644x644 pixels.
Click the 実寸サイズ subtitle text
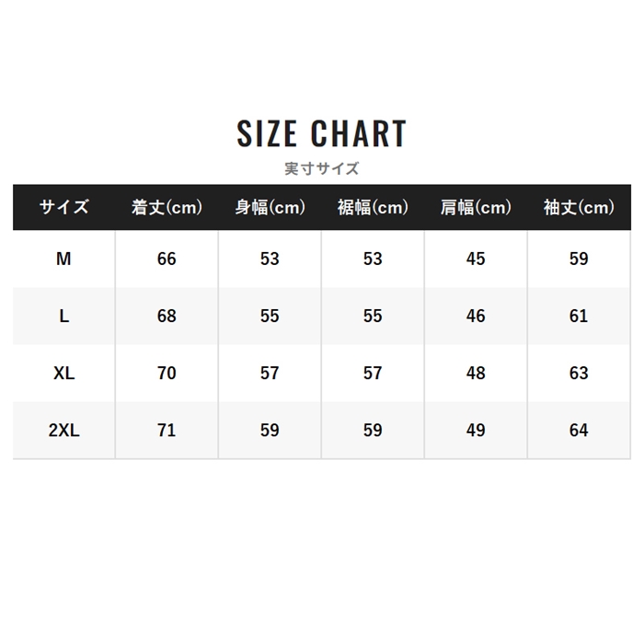click(x=321, y=168)
